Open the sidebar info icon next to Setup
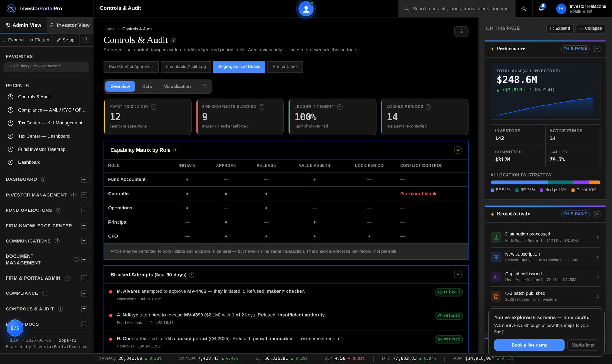612x364 pixels. pos(86,40)
